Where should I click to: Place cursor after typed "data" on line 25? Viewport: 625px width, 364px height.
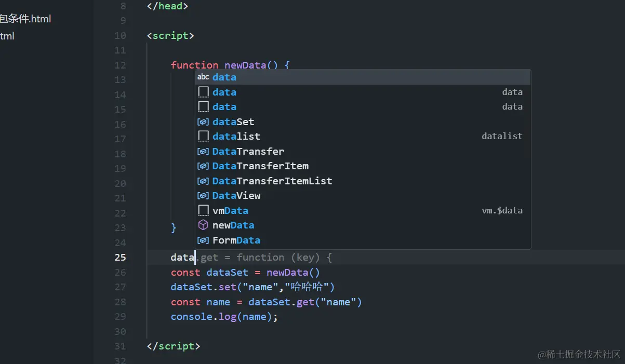pyautogui.click(x=194, y=257)
